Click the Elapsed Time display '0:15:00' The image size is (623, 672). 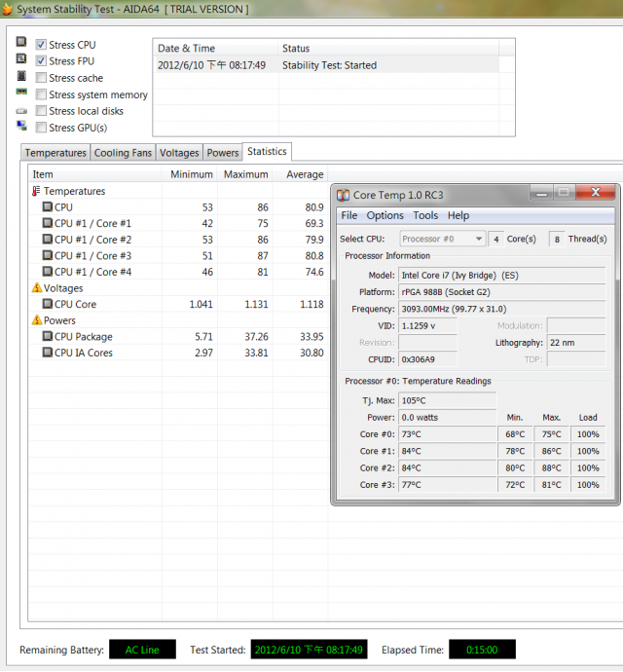[482, 650]
